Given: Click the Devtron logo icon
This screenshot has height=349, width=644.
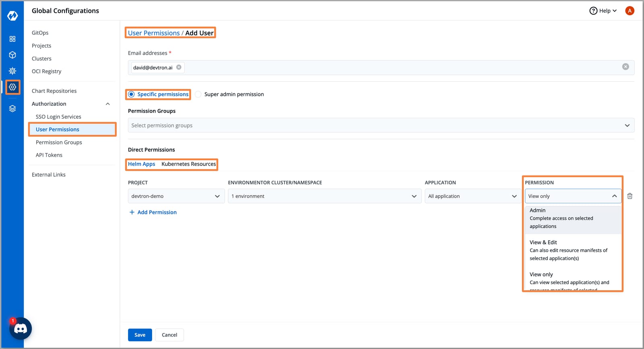Looking at the screenshot, I should (12, 16).
